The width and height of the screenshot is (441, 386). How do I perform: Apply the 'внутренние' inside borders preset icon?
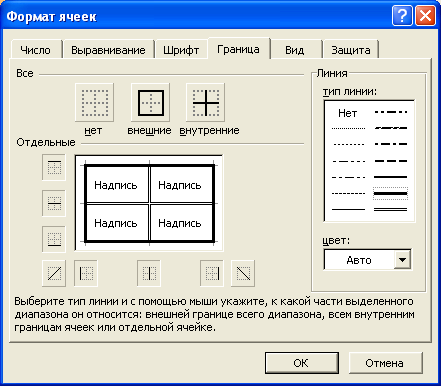click(x=206, y=102)
